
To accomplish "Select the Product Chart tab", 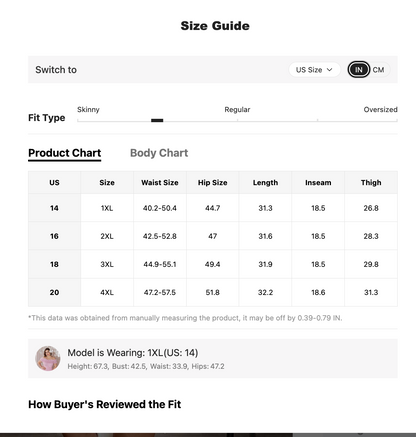I will [65, 153].
